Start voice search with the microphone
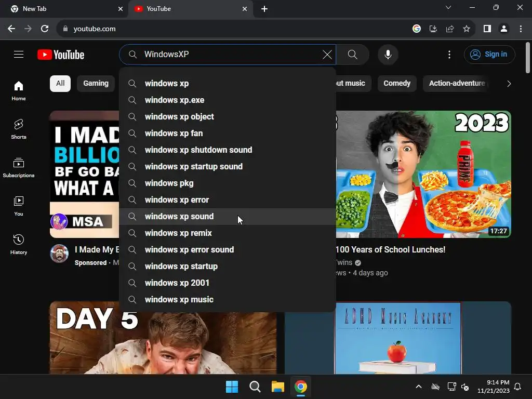 [x=388, y=54]
